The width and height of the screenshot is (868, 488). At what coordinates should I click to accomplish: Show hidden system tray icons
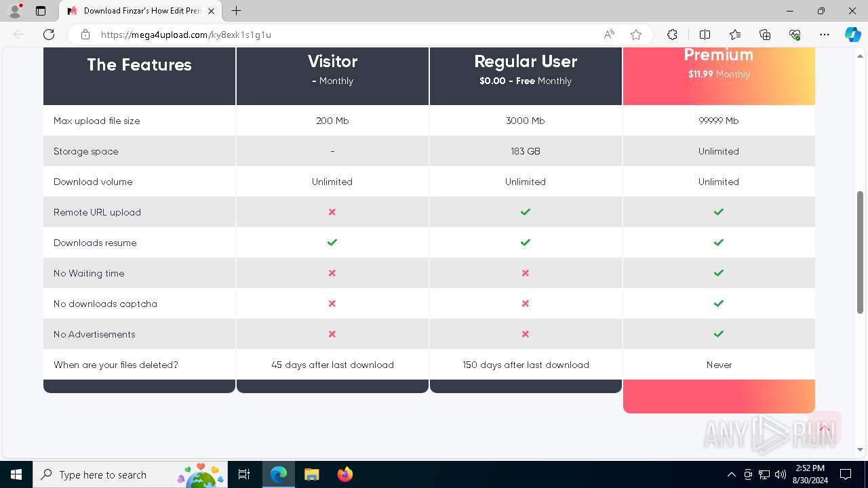pos(731,474)
